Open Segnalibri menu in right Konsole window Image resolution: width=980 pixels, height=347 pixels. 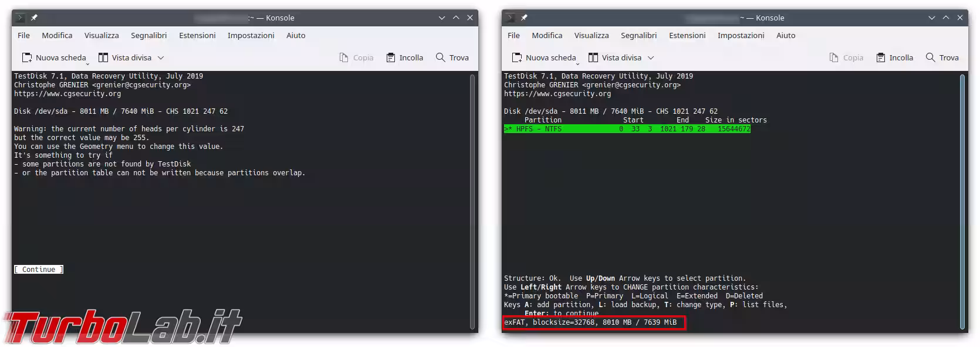(638, 35)
